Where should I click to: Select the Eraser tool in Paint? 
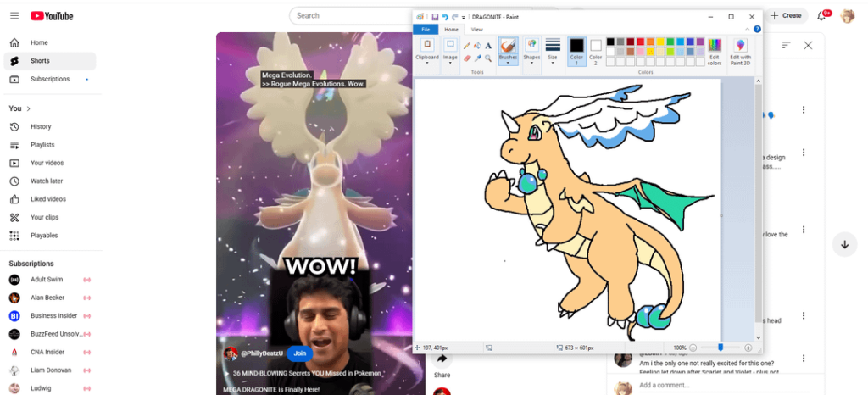coord(467,58)
